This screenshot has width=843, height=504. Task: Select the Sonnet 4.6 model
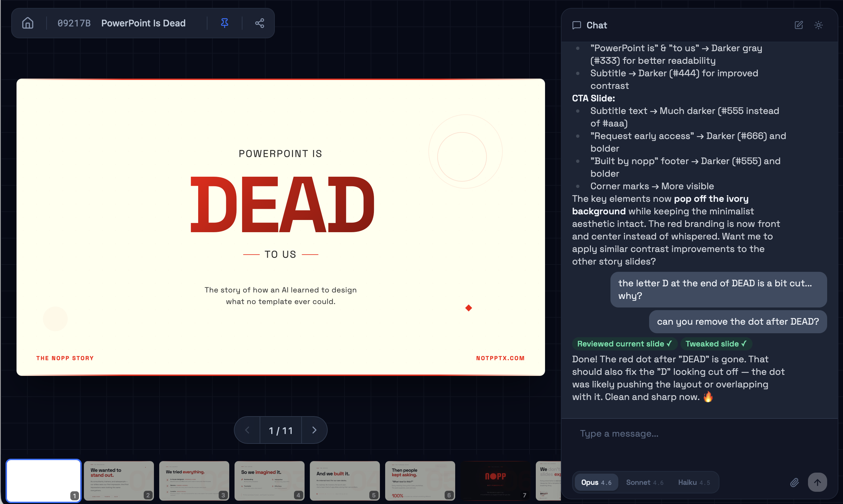coord(645,482)
